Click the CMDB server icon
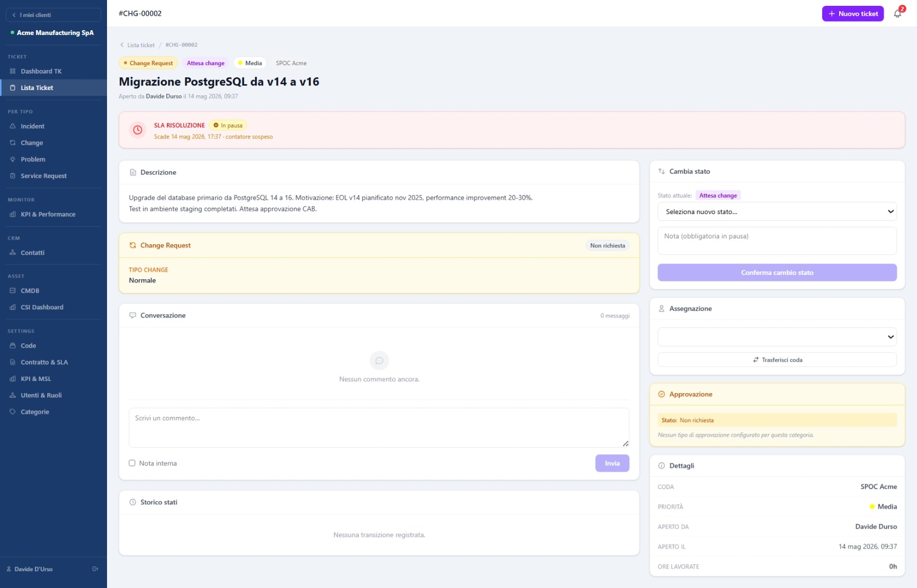This screenshot has height=588, width=917. 13,290
